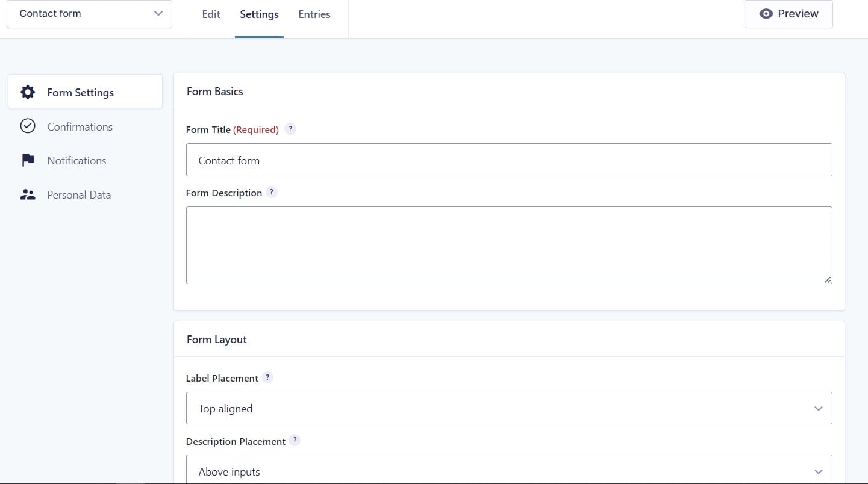This screenshot has height=484, width=868.
Task: Click the Confirmations checkmark icon
Action: (28, 126)
